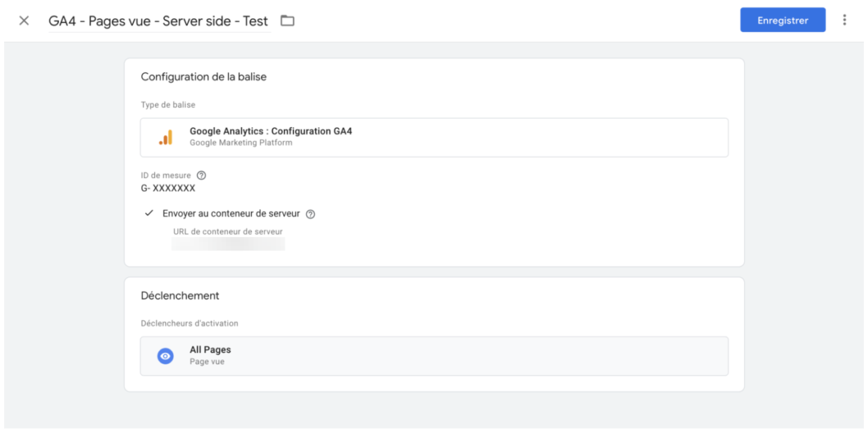Open the three-dot more options menu

coord(844,20)
